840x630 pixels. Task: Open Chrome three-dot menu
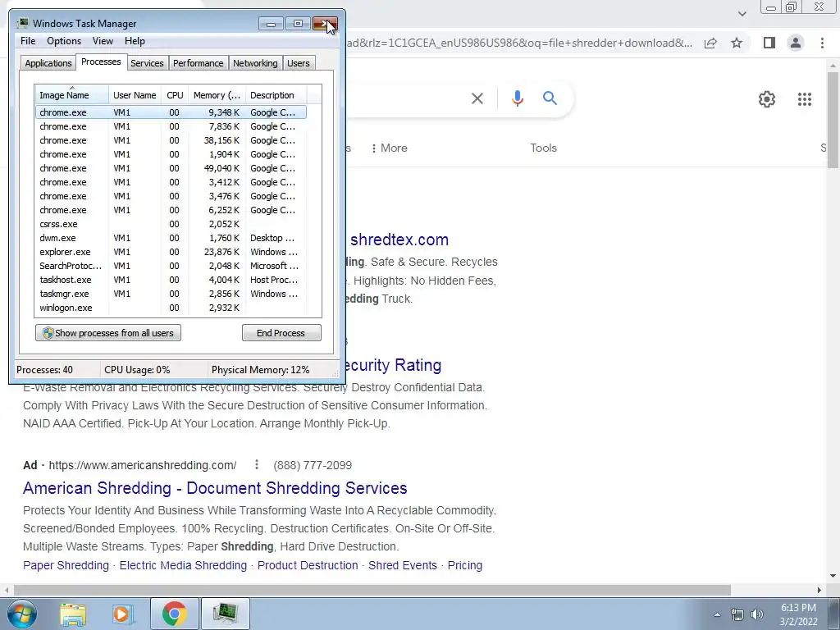coord(822,43)
